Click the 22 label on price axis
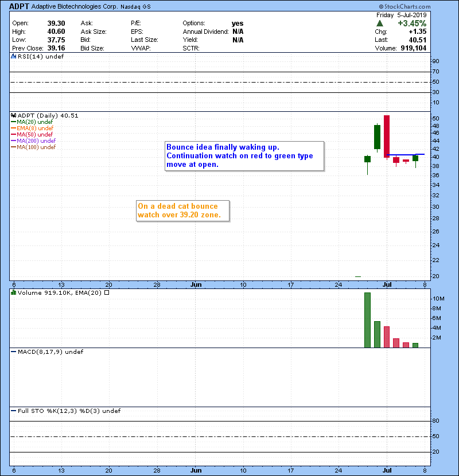The height and width of the screenshot is (476, 459). (435, 260)
